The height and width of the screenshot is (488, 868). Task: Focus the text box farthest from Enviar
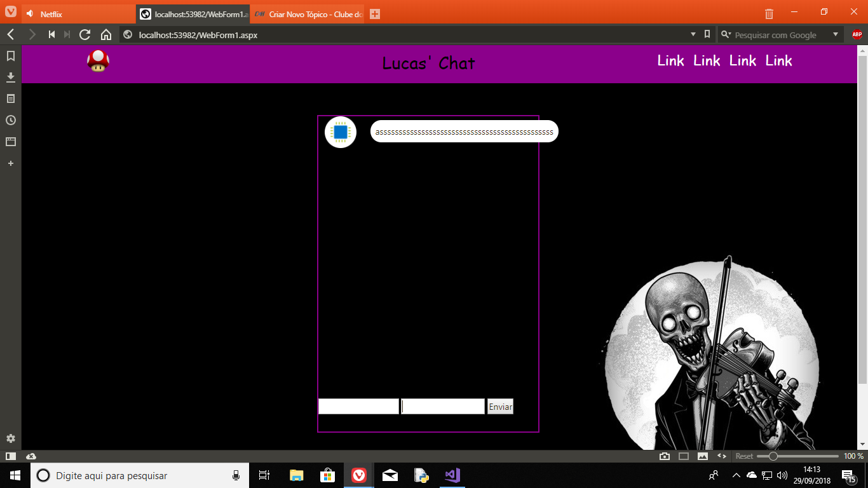pos(358,407)
